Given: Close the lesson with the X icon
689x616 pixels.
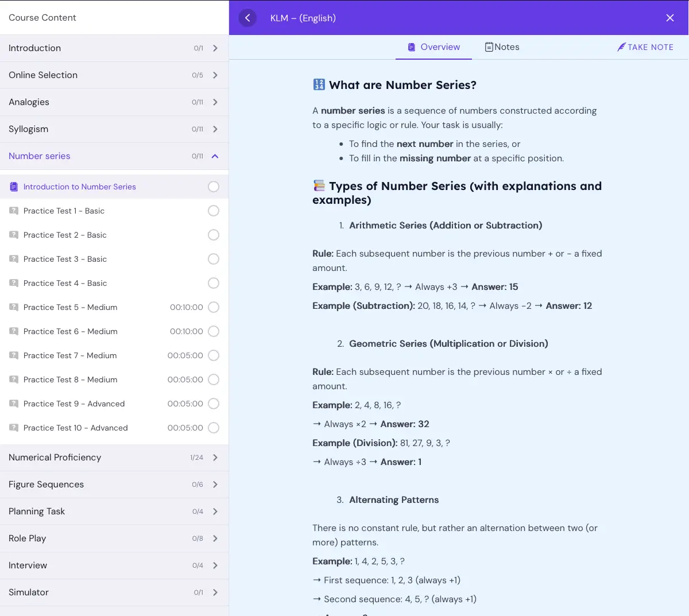Looking at the screenshot, I should point(670,18).
